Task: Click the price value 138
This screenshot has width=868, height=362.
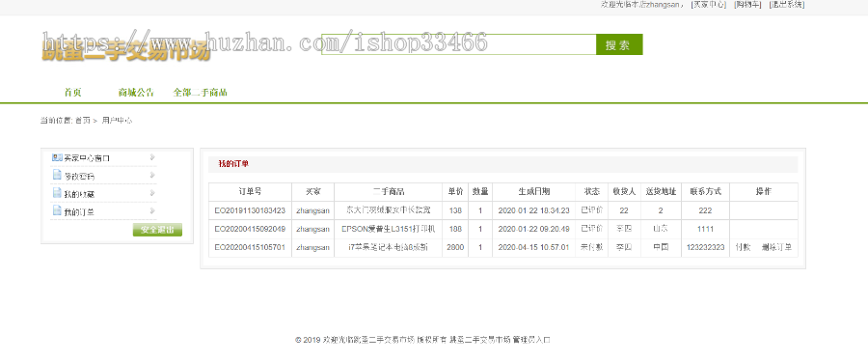Action: [455, 210]
